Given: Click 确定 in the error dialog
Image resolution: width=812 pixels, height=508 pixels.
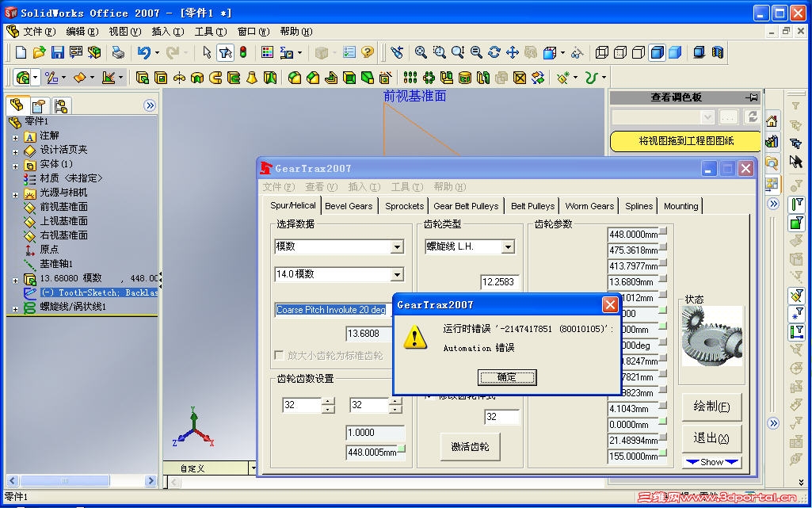Looking at the screenshot, I should [x=506, y=377].
